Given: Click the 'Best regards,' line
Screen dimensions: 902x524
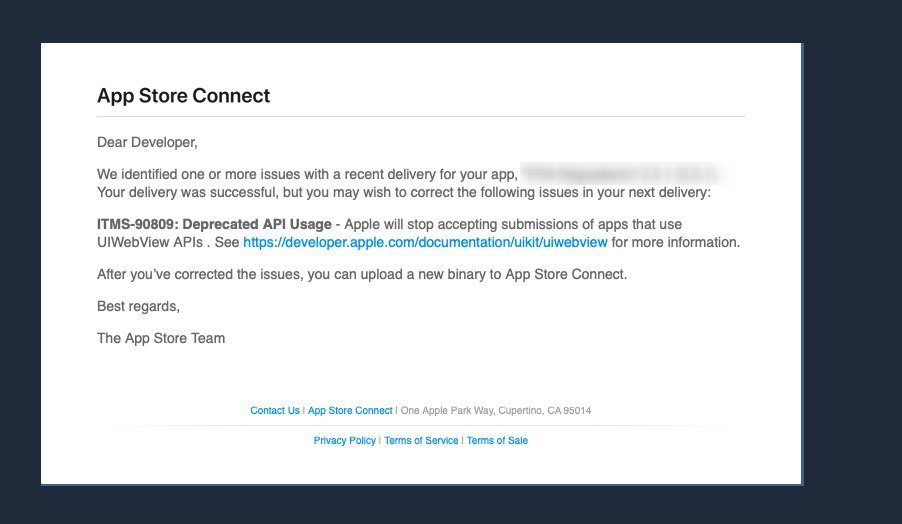Looking at the screenshot, I should (138, 306).
